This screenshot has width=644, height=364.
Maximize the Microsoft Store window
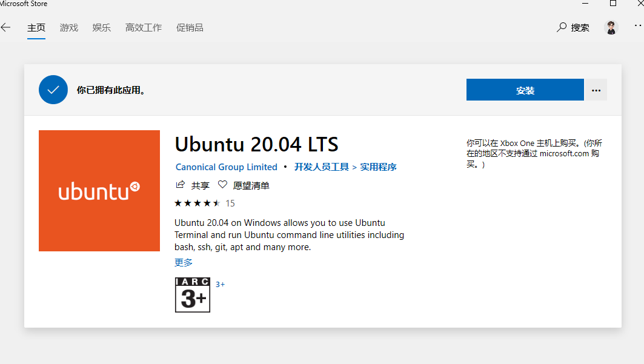tap(612, 3)
